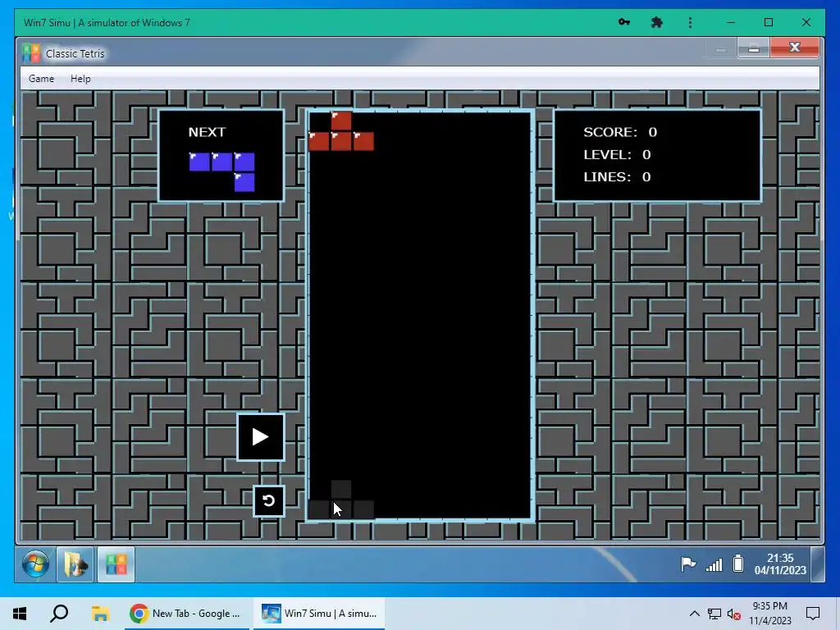Expand the hidden tray icons chevron

(694, 614)
